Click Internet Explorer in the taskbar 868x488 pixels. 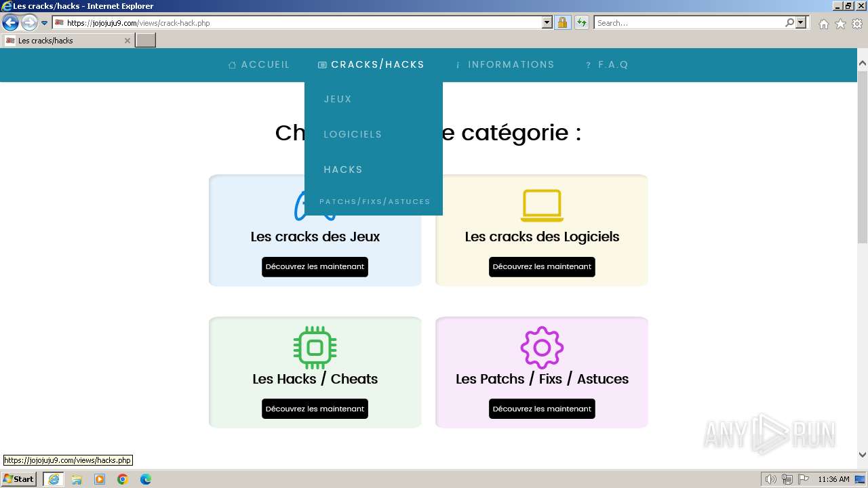pos(54,479)
